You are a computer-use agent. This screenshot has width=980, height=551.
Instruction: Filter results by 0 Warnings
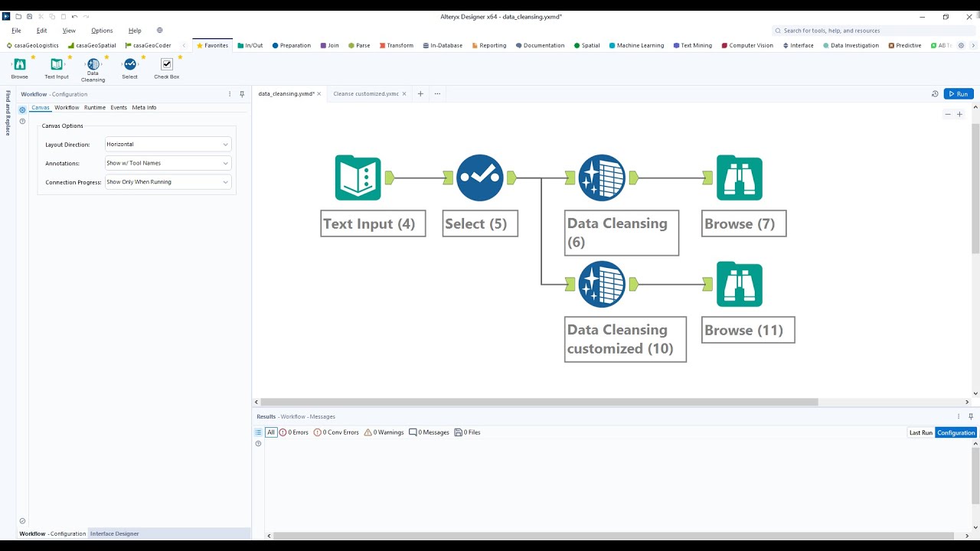(x=384, y=432)
